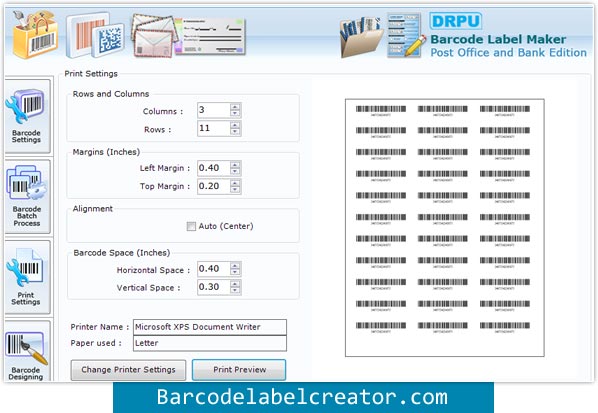This screenshot has height=413, width=598.
Task: Click the envelopes mail icon in header
Action: click(154, 36)
